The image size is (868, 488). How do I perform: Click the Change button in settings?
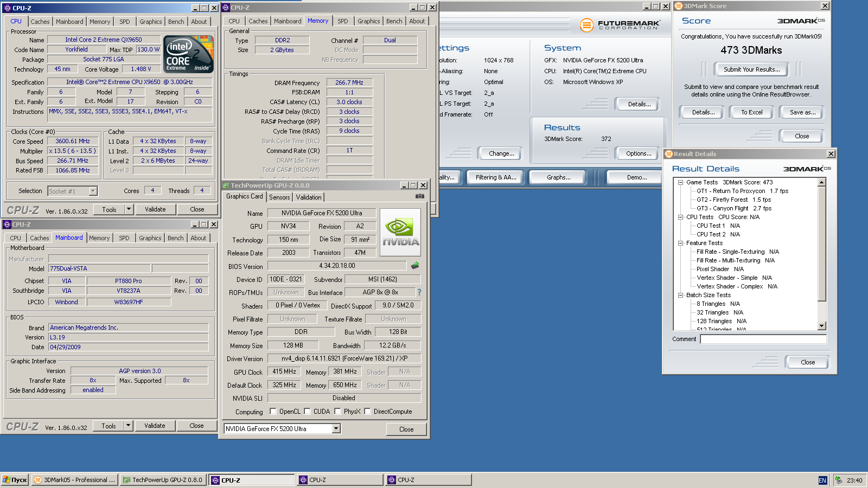tap(501, 153)
